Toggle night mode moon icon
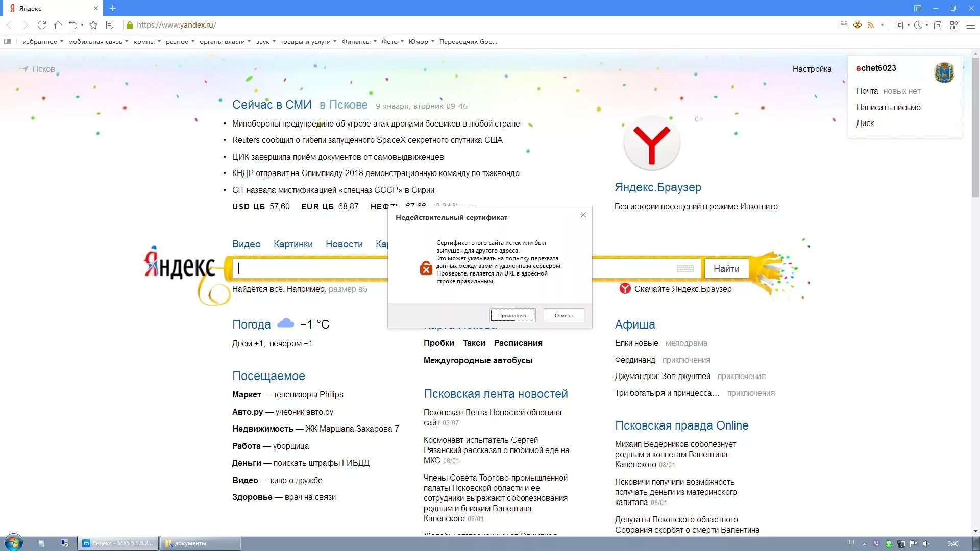 [918, 25]
